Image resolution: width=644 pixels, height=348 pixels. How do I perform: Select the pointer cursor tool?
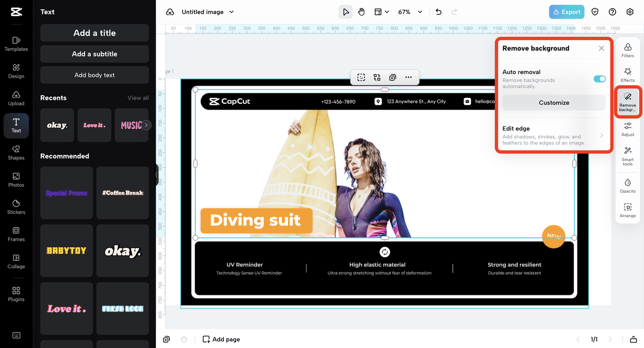(346, 12)
